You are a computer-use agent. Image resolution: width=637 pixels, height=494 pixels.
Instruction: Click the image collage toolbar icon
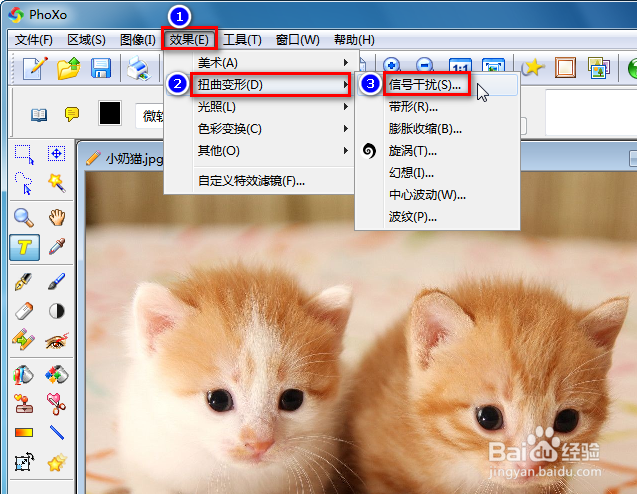tap(599, 67)
